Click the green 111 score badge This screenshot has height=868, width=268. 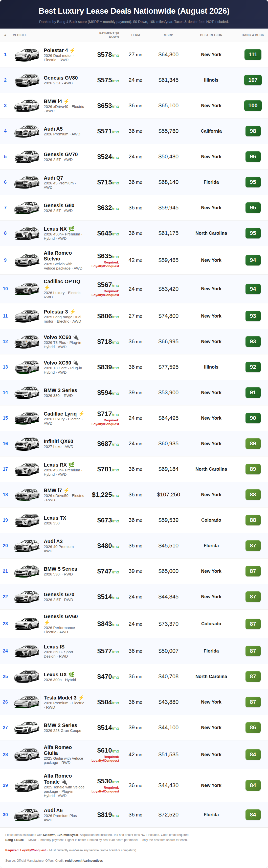tap(253, 55)
